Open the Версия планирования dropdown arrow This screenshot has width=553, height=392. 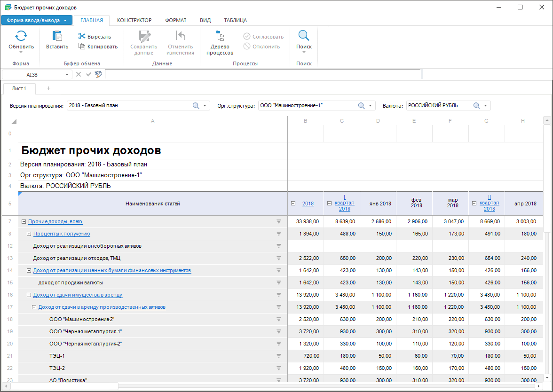(x=205, y=106)
